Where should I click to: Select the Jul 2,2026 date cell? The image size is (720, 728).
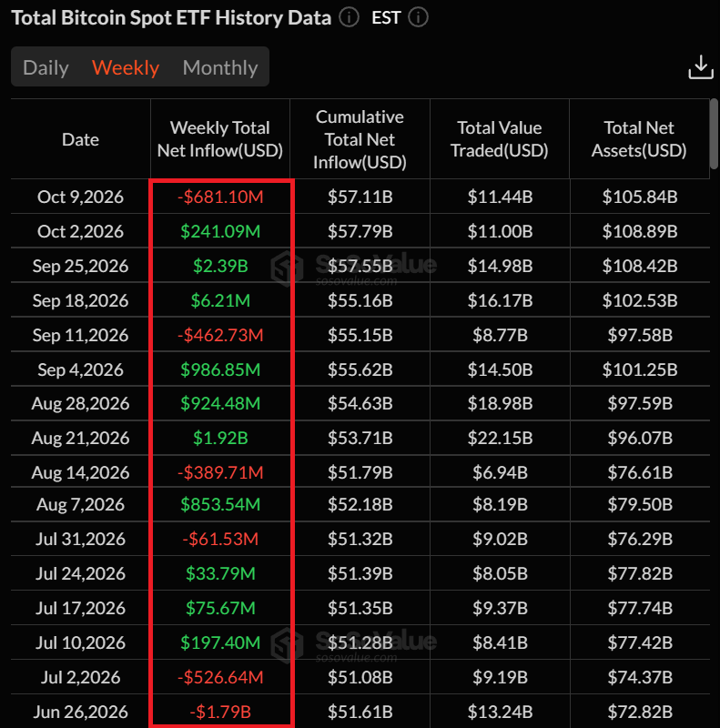click(x=80, y=677)
